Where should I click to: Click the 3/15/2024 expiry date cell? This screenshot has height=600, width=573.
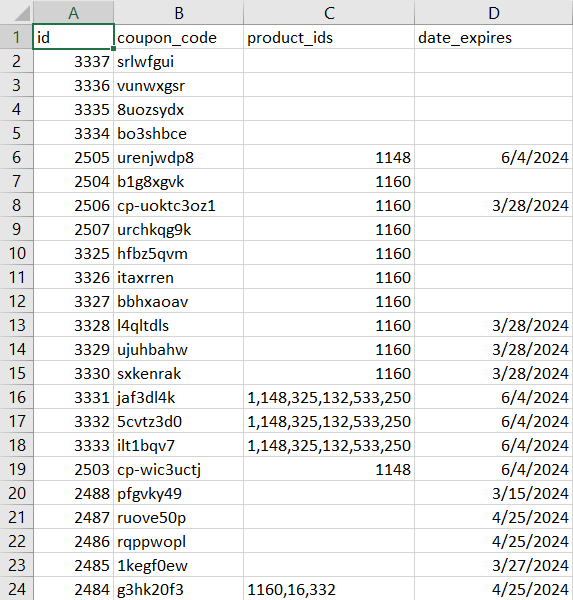[x=494, y=493]
